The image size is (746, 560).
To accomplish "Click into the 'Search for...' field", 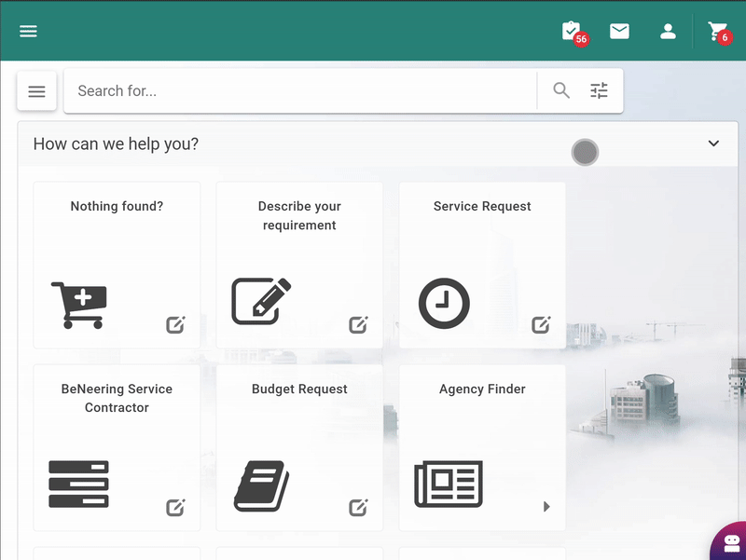I will (298, 90).
